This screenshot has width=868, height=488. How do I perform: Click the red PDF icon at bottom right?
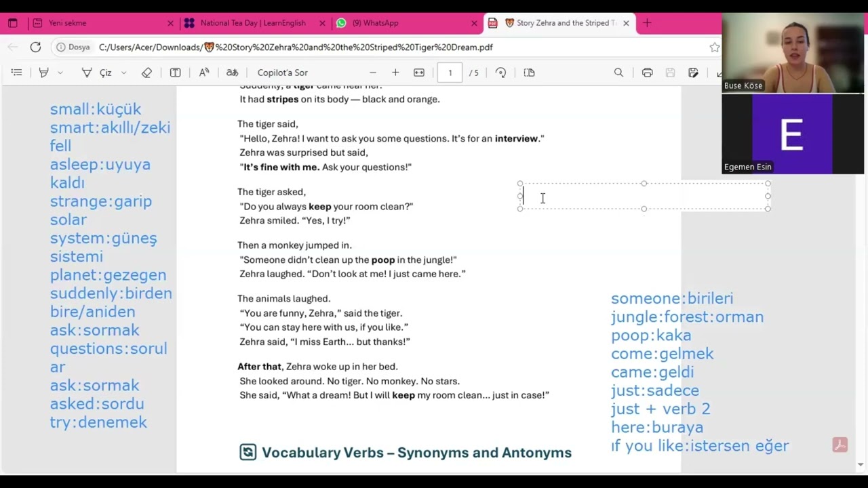click(x=840, y=445)
